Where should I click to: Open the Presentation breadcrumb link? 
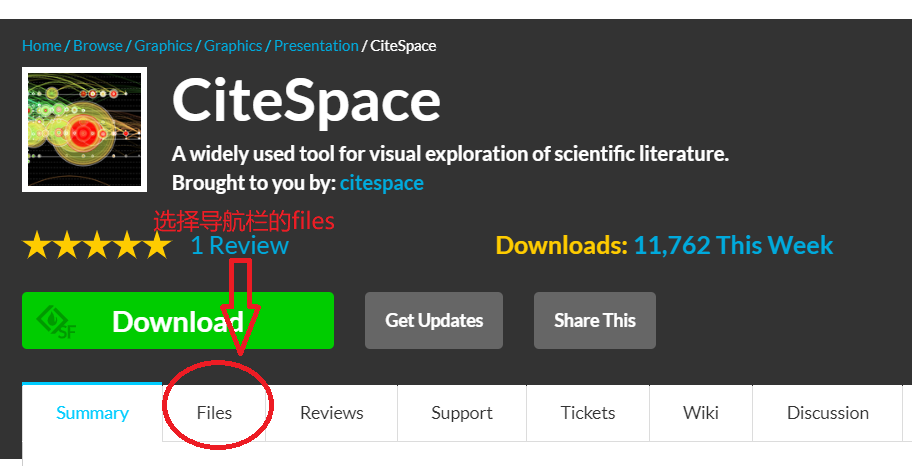pyautogui.click(x=316, y=46)
